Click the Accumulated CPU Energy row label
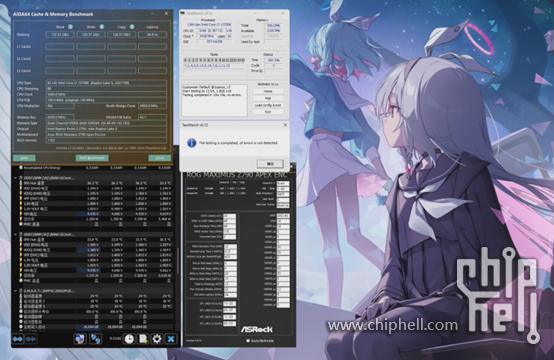Viewport: 554px width, 360px height. (42, 167)
